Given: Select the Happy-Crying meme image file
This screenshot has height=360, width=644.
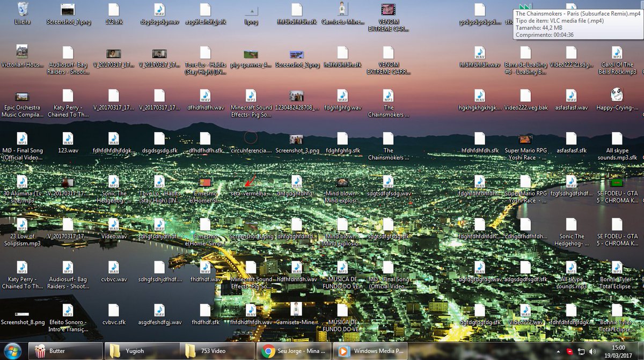Looking at the screenshot, I should [x=617, y=99].
